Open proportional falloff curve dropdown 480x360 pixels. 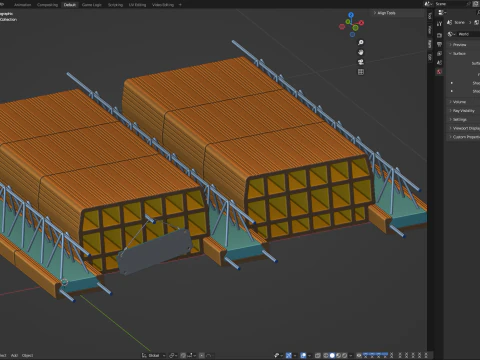[209, 355]
